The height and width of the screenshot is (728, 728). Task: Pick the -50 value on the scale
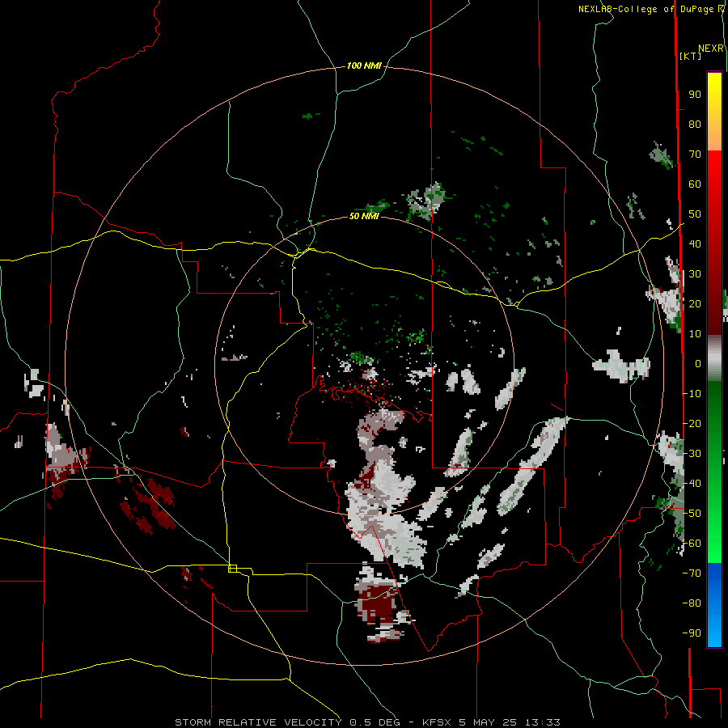(x=692, y=514)
